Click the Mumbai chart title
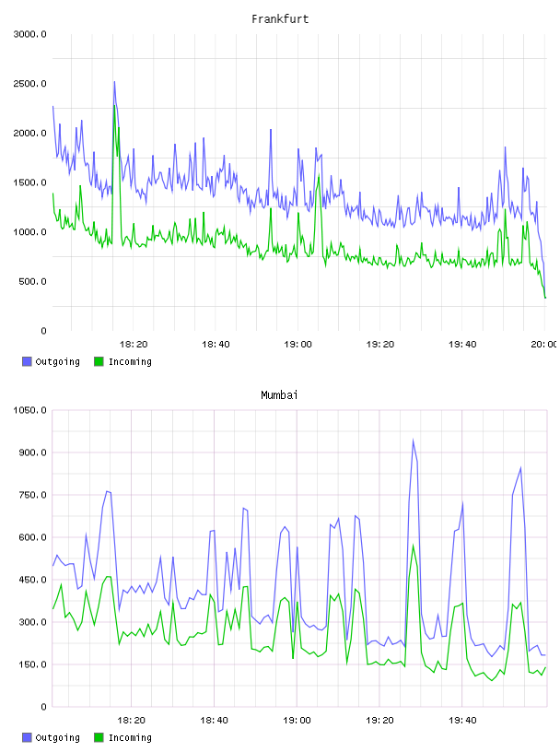560x752 pixels. pyautogui.click(x=279, y=395)
